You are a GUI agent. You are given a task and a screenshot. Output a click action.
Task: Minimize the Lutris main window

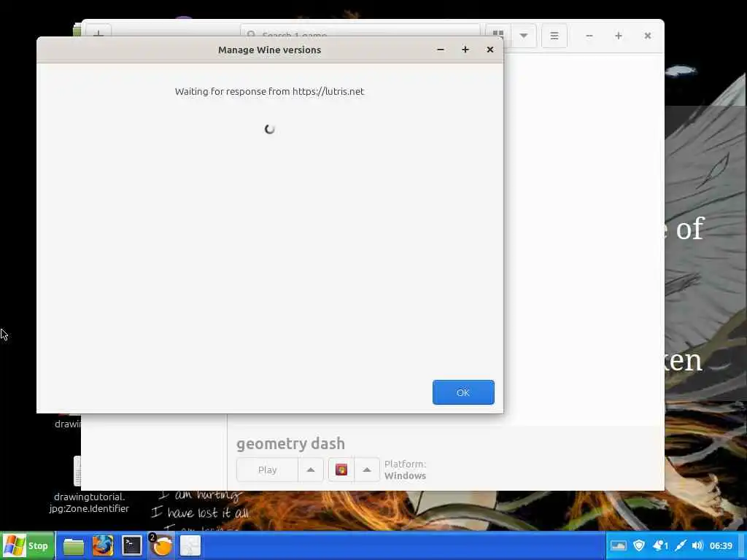(x=589, y=36)
